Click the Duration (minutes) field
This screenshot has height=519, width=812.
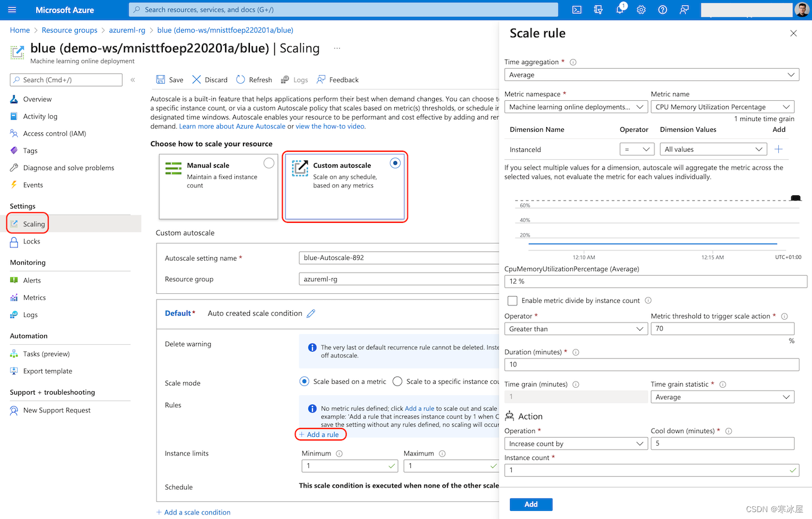[652, 364]
